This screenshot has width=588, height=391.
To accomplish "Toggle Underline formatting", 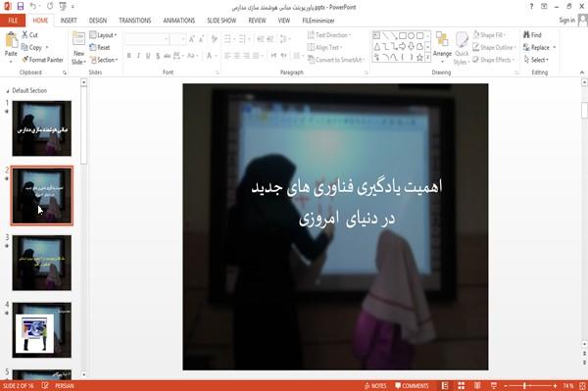I will tap(148, 56).
